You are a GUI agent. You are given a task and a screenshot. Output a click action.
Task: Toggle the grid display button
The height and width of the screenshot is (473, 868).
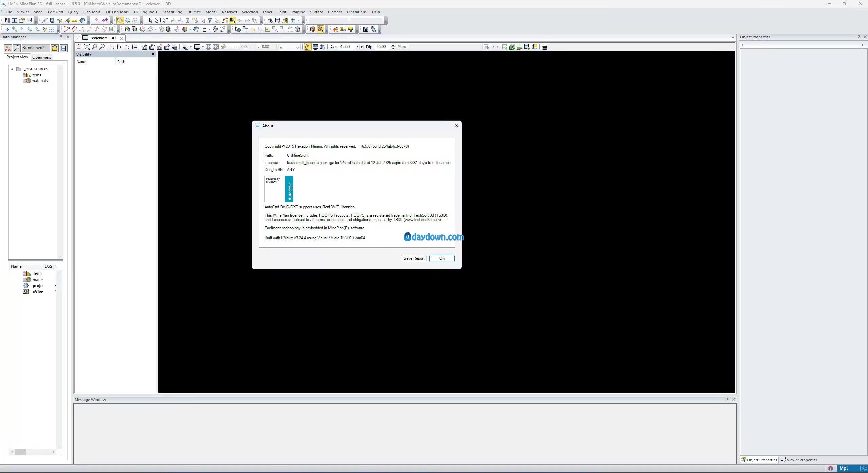tap(315, 47)
